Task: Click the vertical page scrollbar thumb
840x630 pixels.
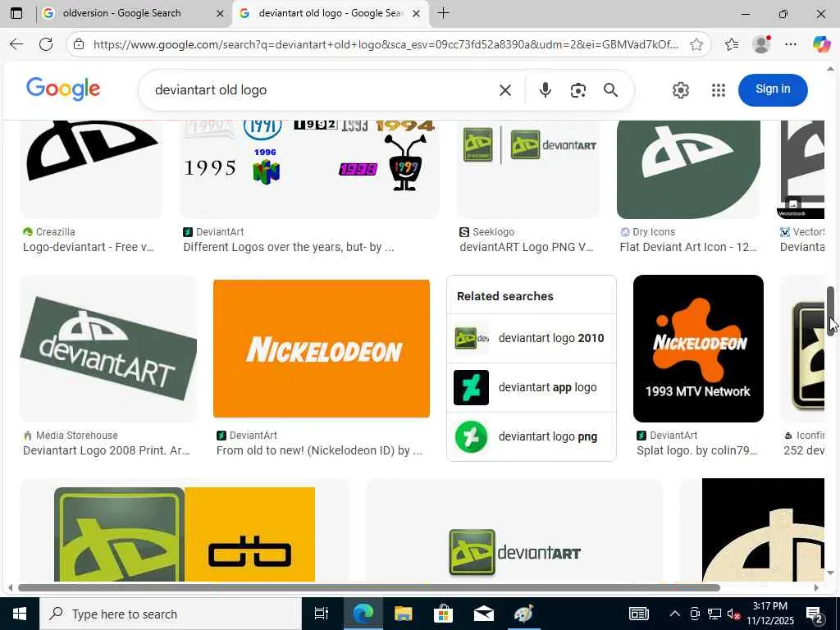Action: coord(831,311)
